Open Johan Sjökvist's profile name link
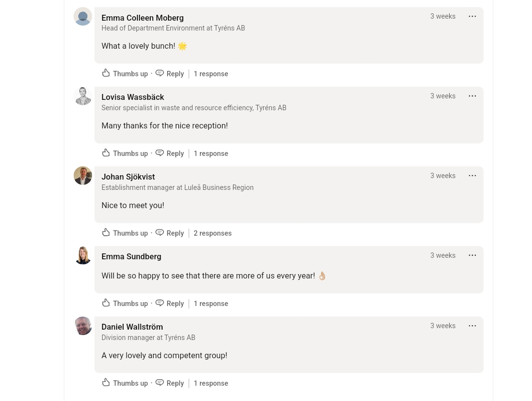Image resolution: width=532 pixels, height=401 pixels. 128,177
